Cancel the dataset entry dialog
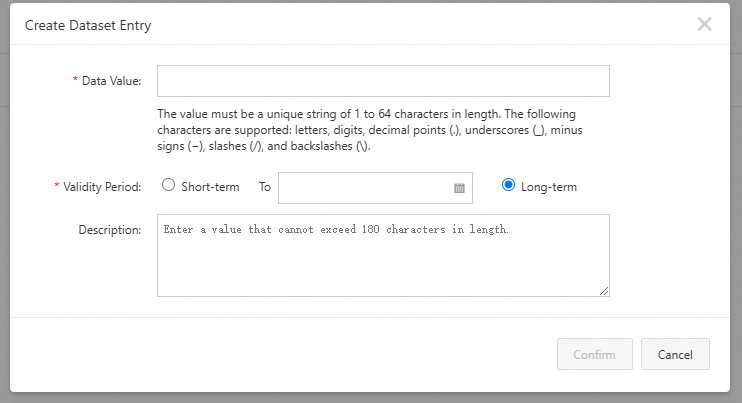 coord(675,354)
